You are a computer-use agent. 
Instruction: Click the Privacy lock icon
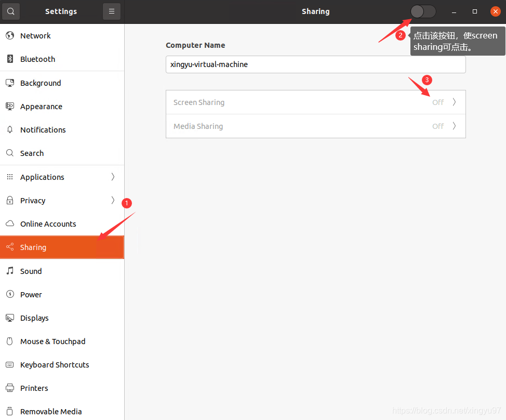coord(10,200)
